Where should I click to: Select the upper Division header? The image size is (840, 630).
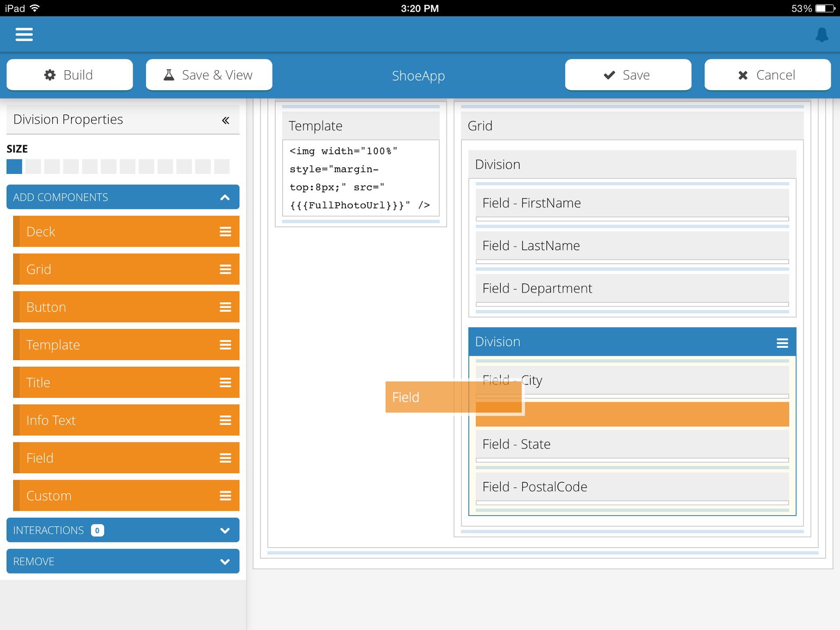[632, 164]
